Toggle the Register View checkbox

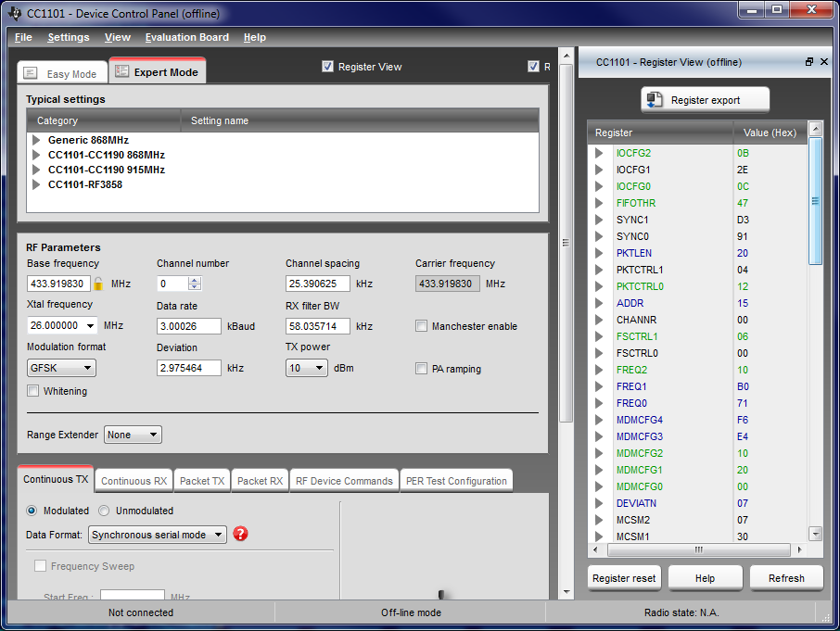click(327, 67)
